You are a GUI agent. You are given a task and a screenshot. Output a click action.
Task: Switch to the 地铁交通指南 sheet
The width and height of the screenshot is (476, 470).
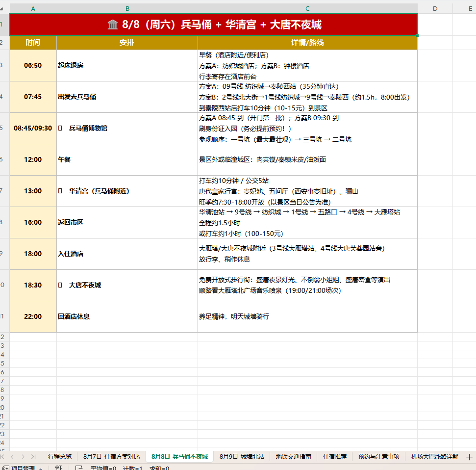(x=293, y=457)
